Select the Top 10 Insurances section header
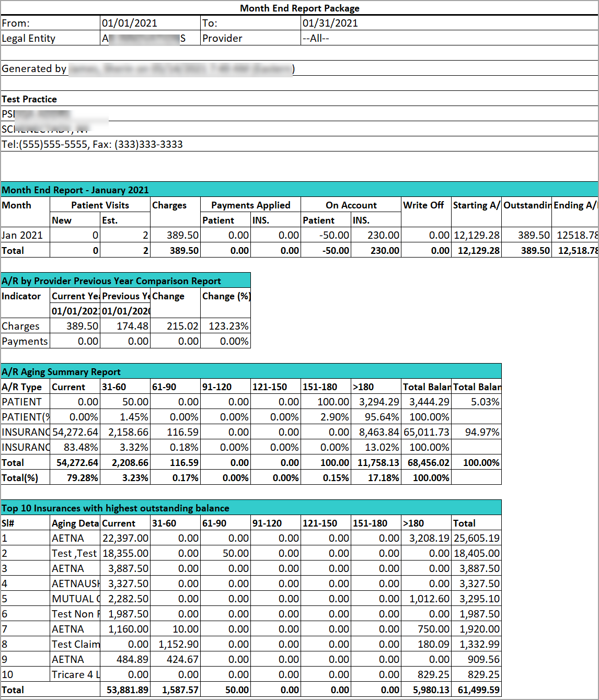Screen dimensions: 599x700 pyautogui.click(x=116, y=508)
